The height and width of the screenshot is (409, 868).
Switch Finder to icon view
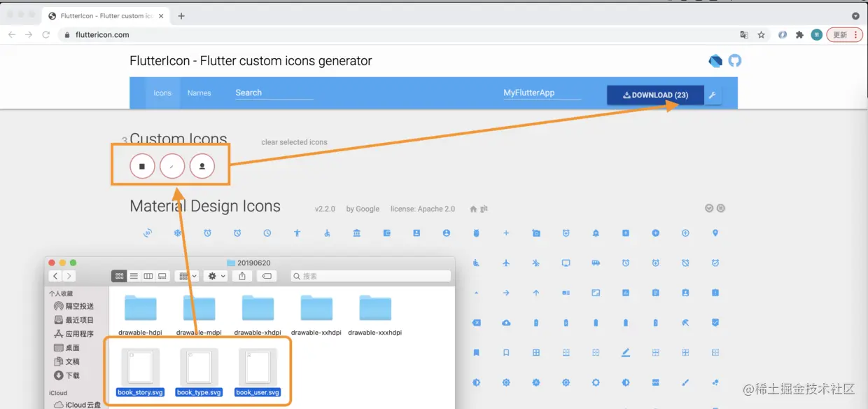click(x=119, y=277)
